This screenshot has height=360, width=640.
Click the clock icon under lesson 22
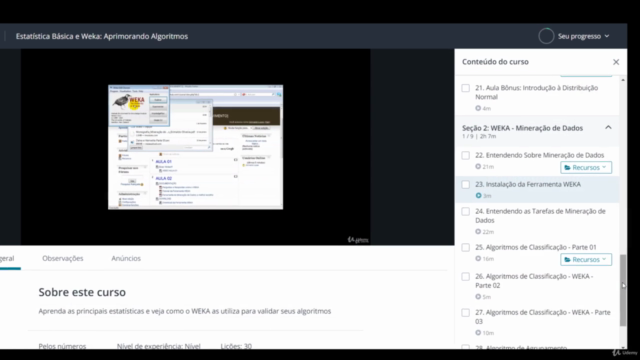[478, 167]
